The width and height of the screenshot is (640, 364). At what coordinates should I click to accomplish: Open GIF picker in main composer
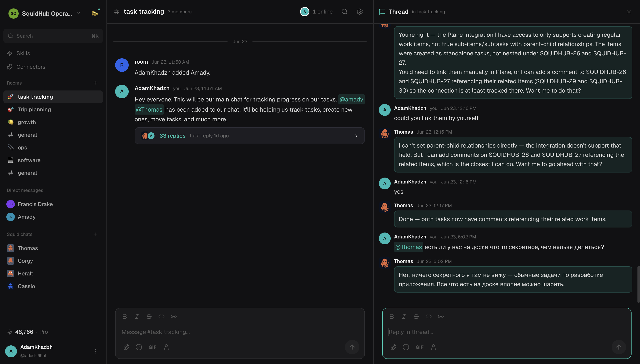[152, 347]
